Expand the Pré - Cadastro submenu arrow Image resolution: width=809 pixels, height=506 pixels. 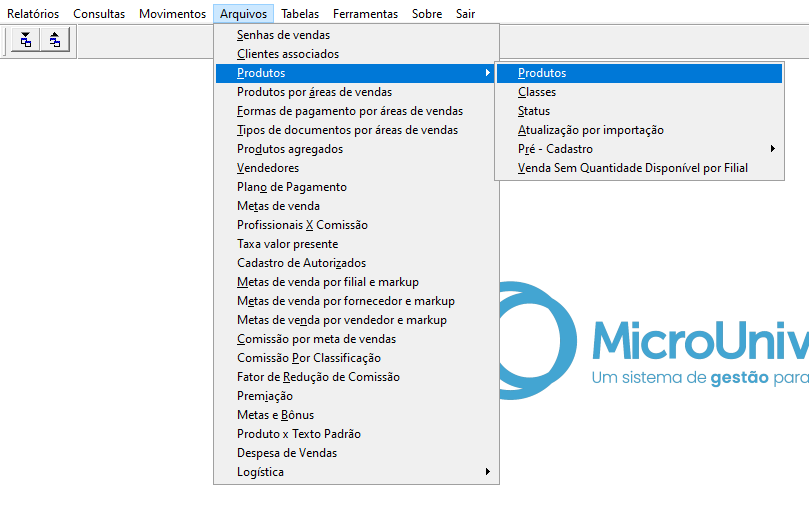coord(773,149)
